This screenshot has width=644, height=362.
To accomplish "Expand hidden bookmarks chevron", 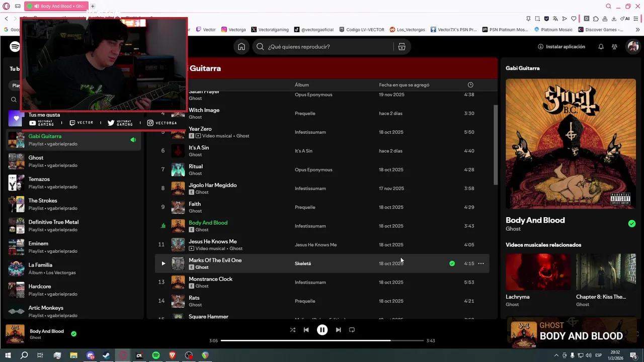I will tap(637, 30).
